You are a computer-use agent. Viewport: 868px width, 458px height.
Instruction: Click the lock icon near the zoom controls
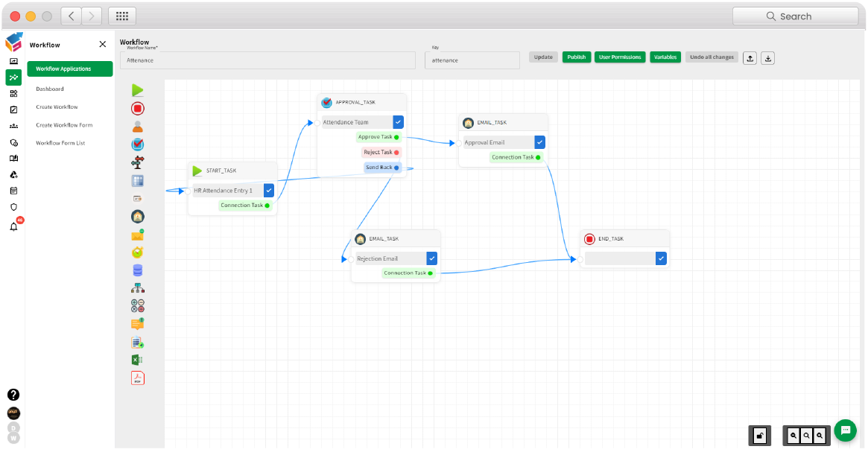(759, 435)
